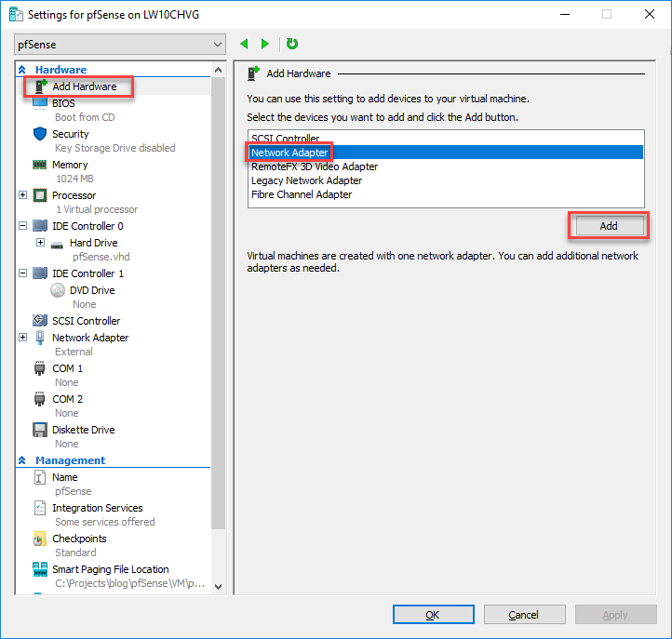Click the Key Storage Drive disabled text
The image size is (672, 639).
coord(114,148)
